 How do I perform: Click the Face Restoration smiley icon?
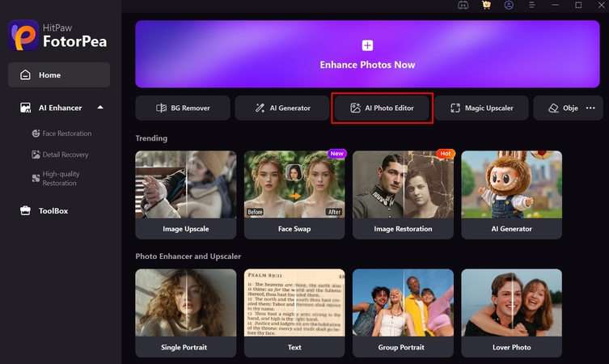36,133
